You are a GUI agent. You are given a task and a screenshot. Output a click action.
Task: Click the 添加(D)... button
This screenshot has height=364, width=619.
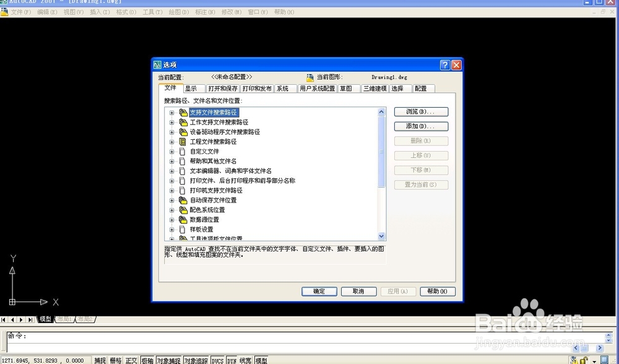421,126
